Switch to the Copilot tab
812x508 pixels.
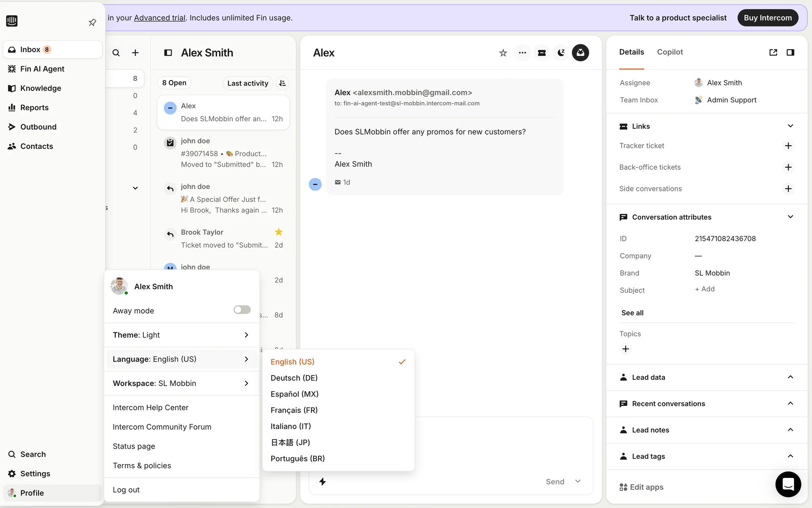tap(669, 52)
